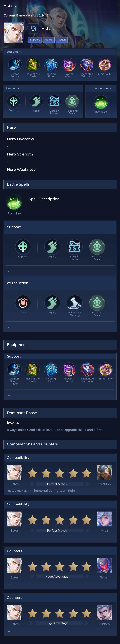Click the Immortality item in top Equipment row
The height and width of the screenshot is (644, 120).
pos(104,65)
